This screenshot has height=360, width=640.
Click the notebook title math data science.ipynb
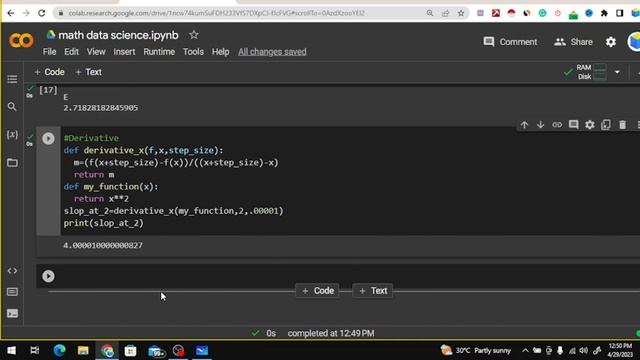tap(118, 35)
